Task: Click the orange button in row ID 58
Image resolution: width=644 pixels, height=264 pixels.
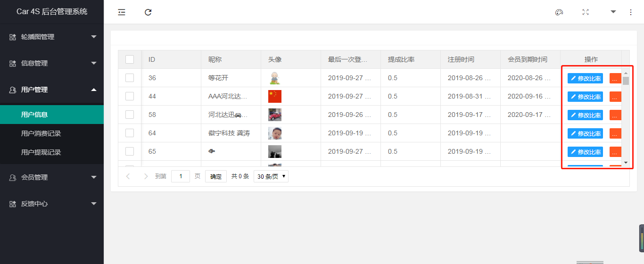Action: [615, 115]
